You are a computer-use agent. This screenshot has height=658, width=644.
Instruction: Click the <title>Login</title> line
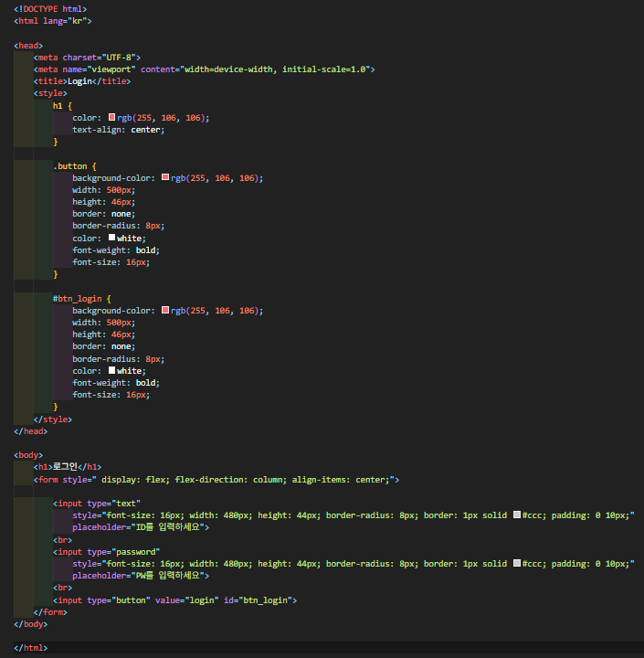[82, 81]
